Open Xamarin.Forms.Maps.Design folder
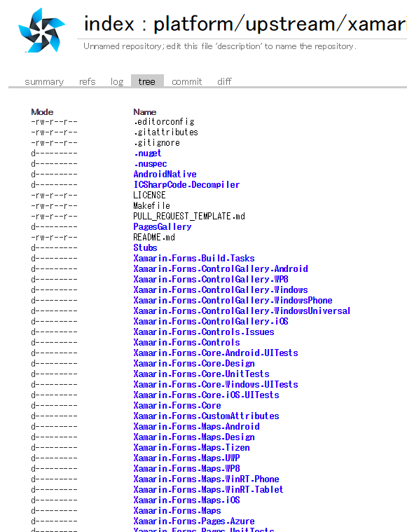 point(194,437)
